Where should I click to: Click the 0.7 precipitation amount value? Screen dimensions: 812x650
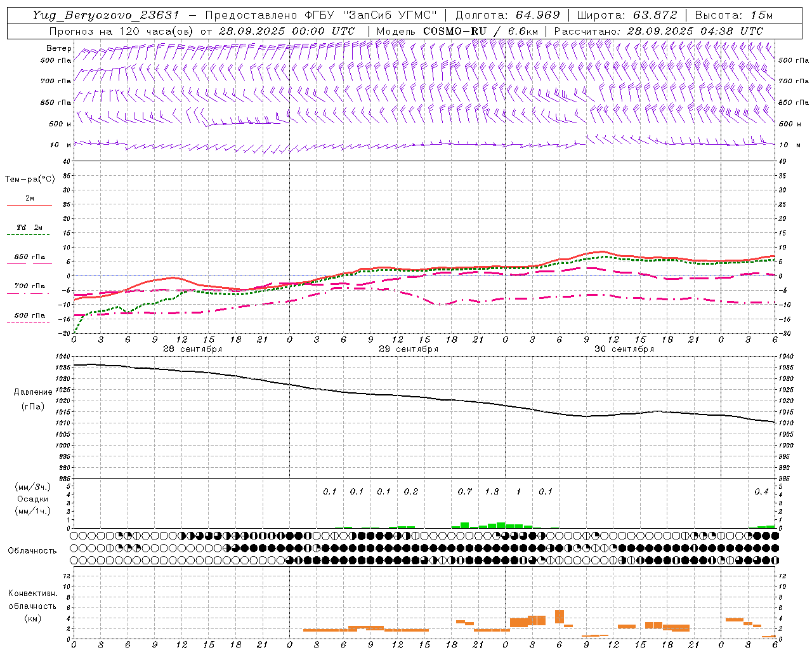465,491
